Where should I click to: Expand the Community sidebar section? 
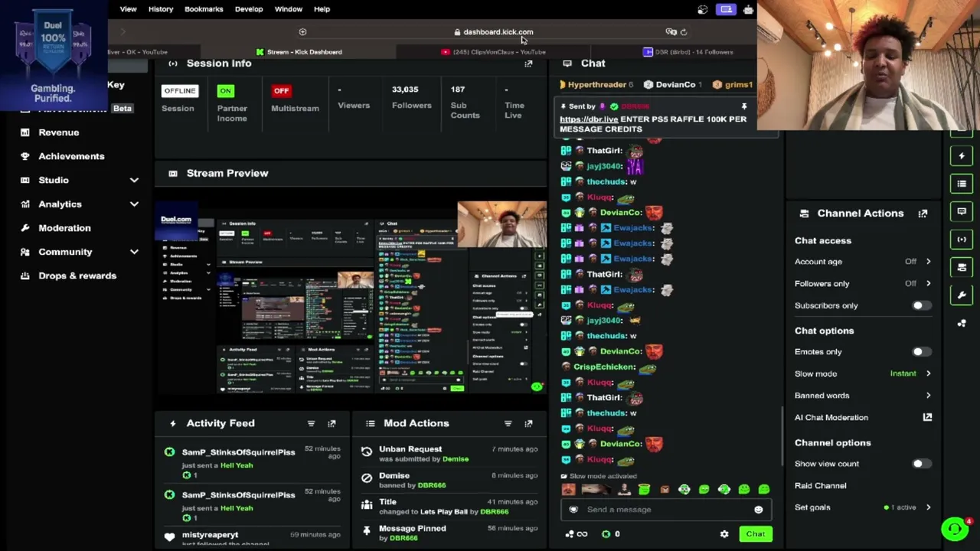click(134, 252)
